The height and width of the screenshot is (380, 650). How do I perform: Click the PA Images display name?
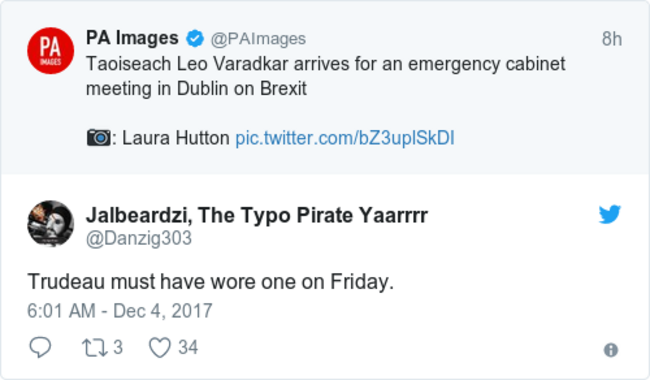(x=132, y=38)
